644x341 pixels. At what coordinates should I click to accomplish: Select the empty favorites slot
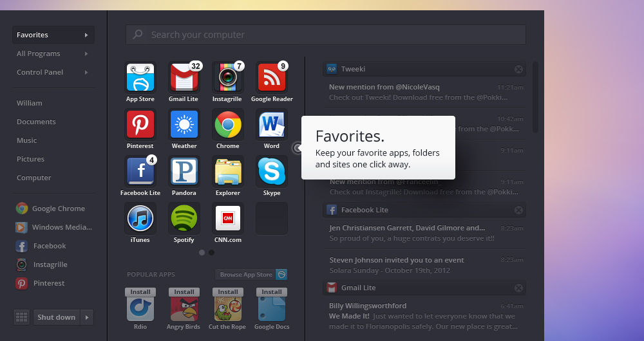272,218
